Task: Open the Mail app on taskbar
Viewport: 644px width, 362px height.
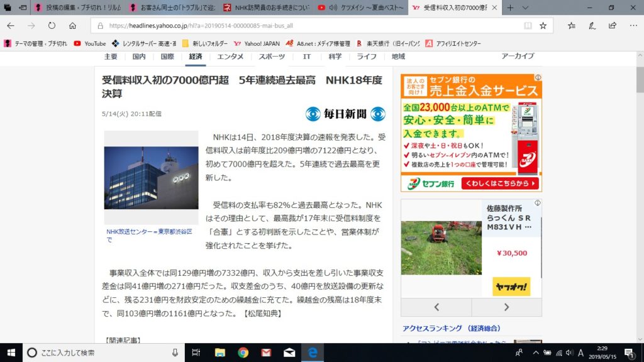Action: 289,353
